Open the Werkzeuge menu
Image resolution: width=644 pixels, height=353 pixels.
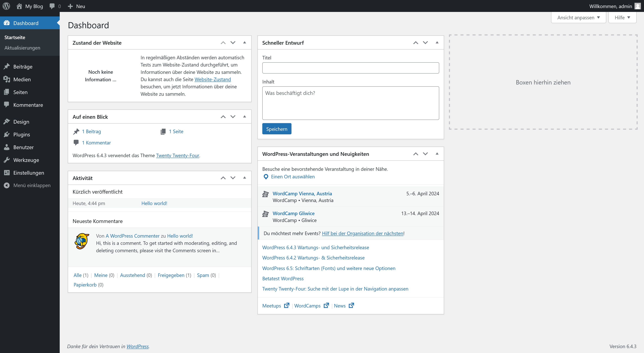click(x=30, y=160)
